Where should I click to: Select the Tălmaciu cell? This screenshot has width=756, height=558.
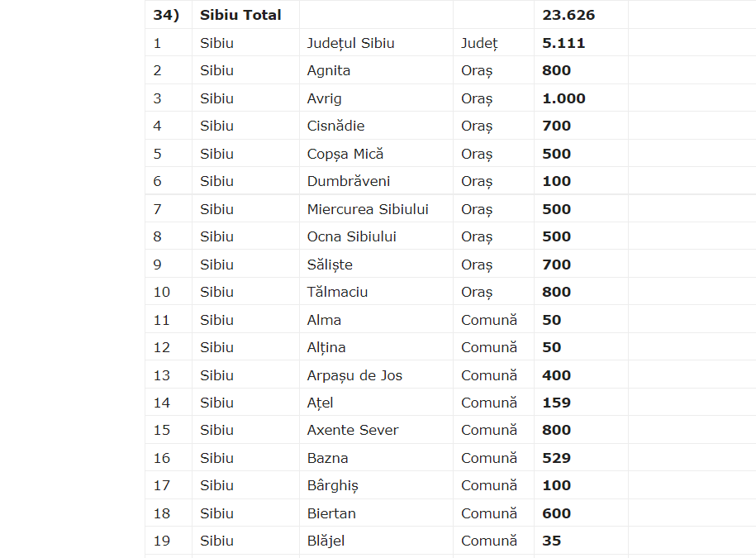pyautogui.click(x=337, y=292)
